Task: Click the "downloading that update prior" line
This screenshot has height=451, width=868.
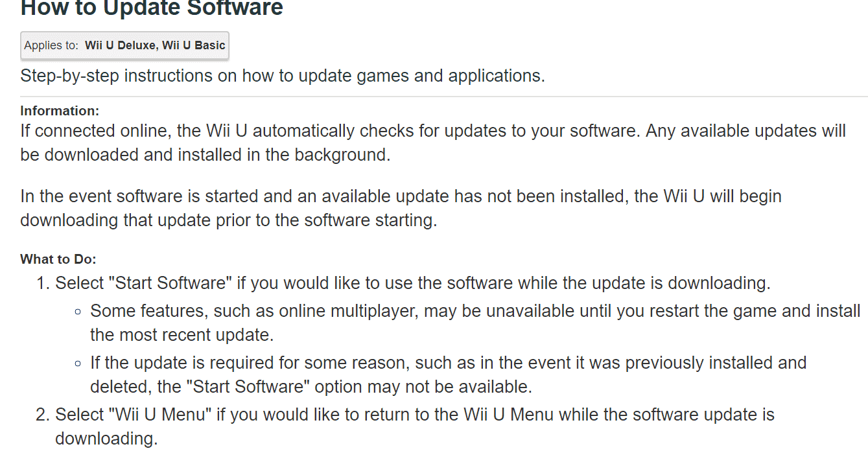Action: click(x=229, y=220)
